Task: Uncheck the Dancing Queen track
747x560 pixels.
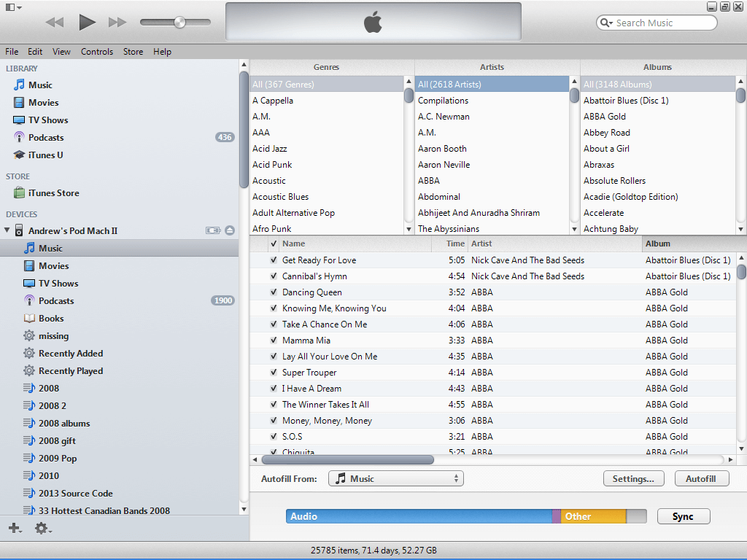Action: [x=274, y=292]
